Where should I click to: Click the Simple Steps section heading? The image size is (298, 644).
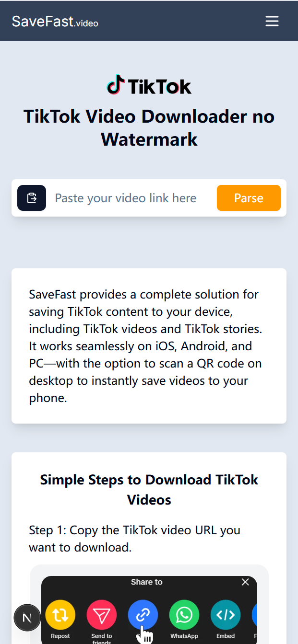point(149,489)
